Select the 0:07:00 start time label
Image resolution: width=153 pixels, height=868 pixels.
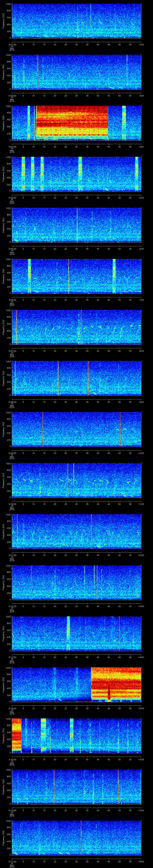(x=12, y=351)
